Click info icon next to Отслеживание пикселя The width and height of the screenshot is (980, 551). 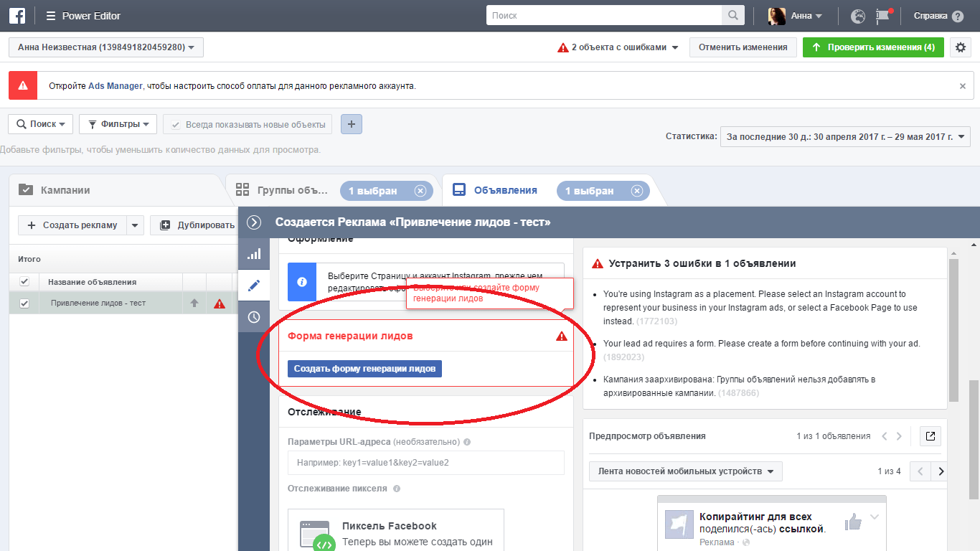click(397, 489)
